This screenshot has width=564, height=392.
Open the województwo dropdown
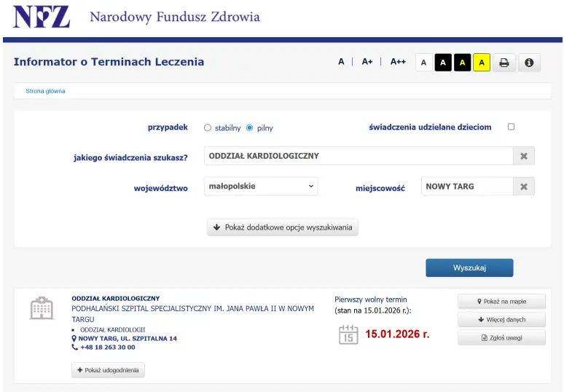(261, 187)
